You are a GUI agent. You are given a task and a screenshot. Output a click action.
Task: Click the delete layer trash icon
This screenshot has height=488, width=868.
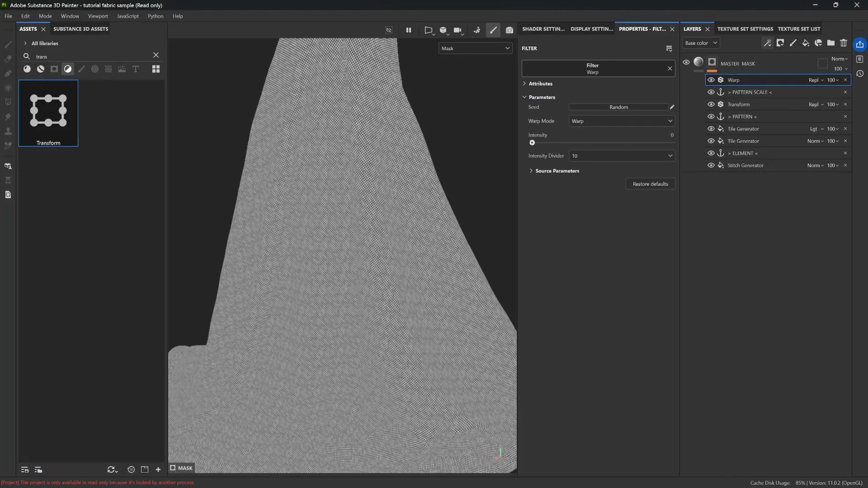click(x=844, y=43)
